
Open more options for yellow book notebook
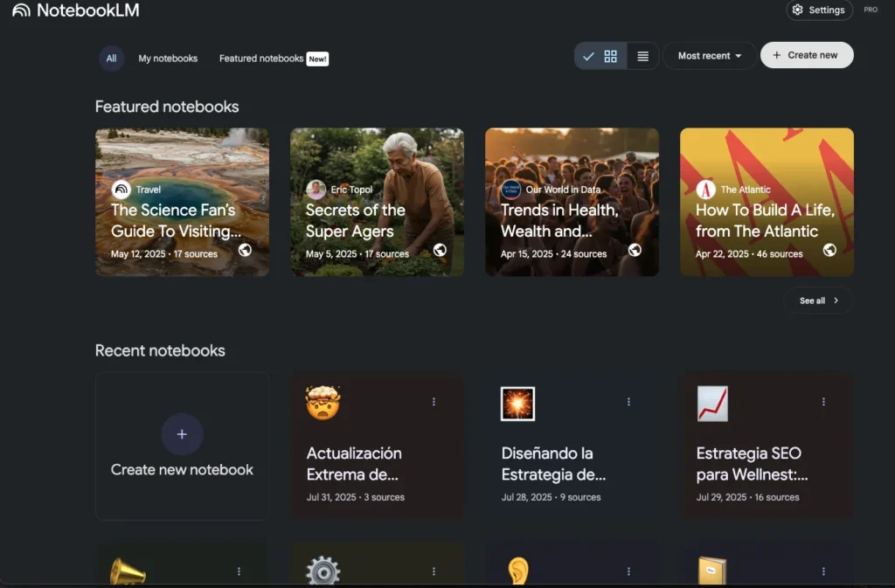click(x=823, y=571)
